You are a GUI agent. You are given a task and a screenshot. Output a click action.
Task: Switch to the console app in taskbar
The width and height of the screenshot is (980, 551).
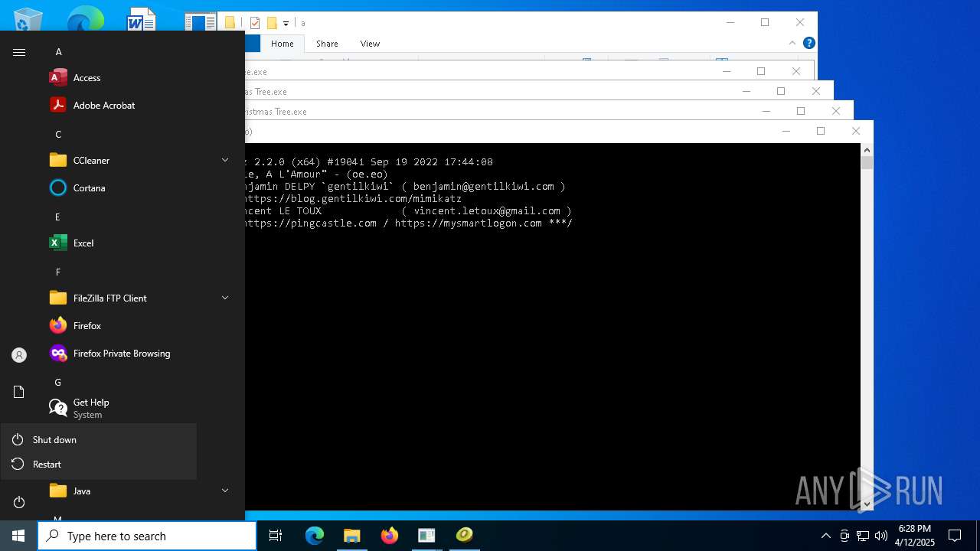pos(426,536)
